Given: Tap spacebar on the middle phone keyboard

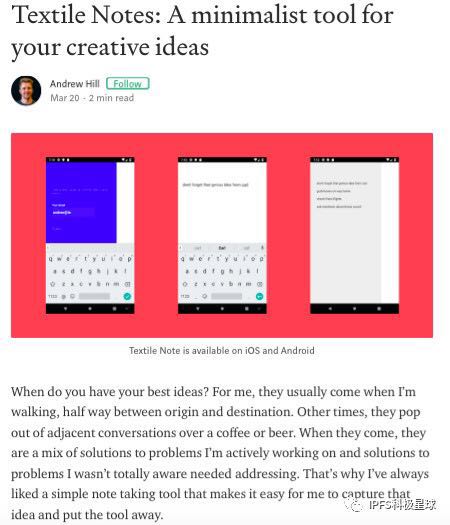Looking at the screenshot, I should click(x=227, y=296).
